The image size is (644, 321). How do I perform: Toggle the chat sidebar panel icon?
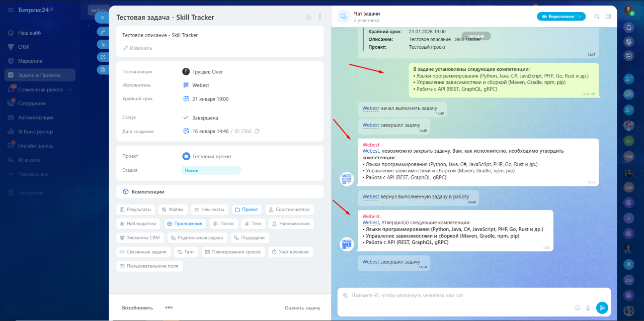click(x=608, y=17)
